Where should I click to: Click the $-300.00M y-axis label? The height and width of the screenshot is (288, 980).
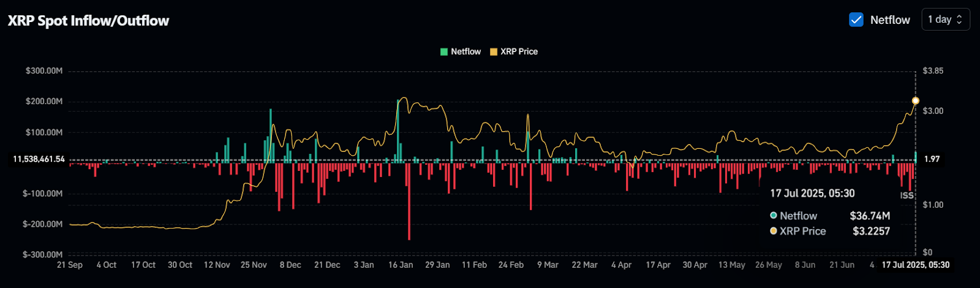click(43, 255)
